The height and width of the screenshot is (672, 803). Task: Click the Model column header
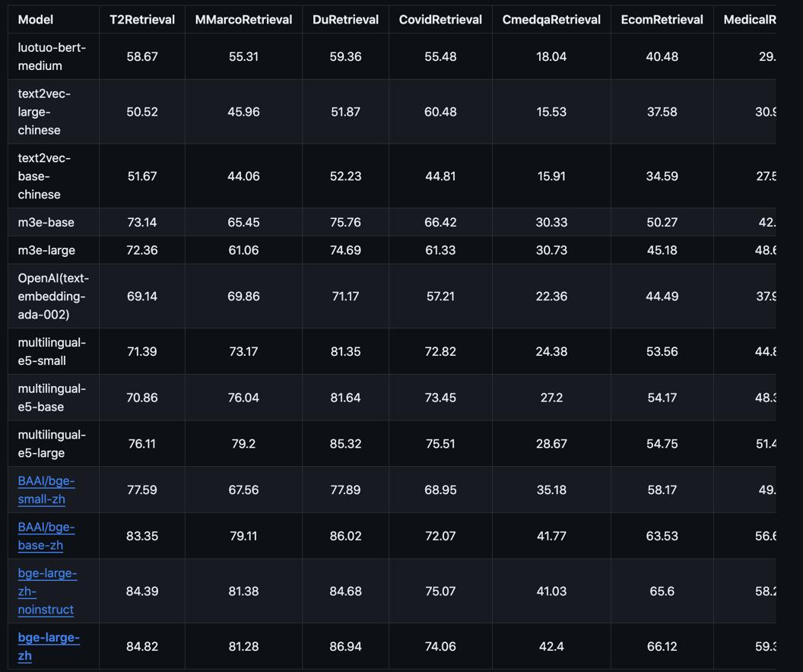(x=35, y=20)
